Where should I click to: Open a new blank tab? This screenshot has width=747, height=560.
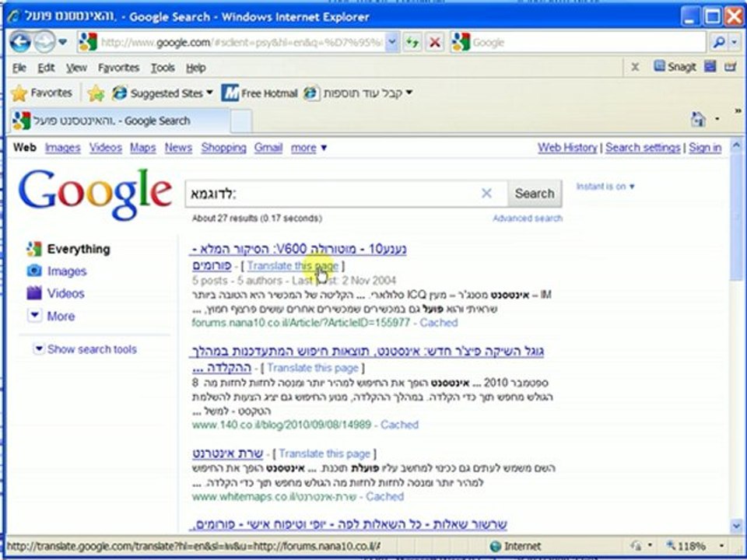(x=241, y=121)
